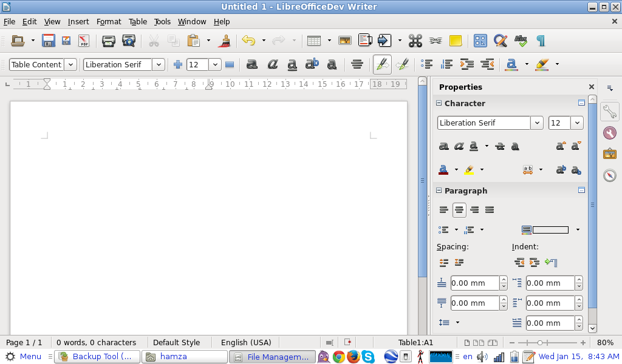The height and width of the screenshot is (364, 622).
Task: Toggle Bold in Character panel
Action: click(444, 146)
